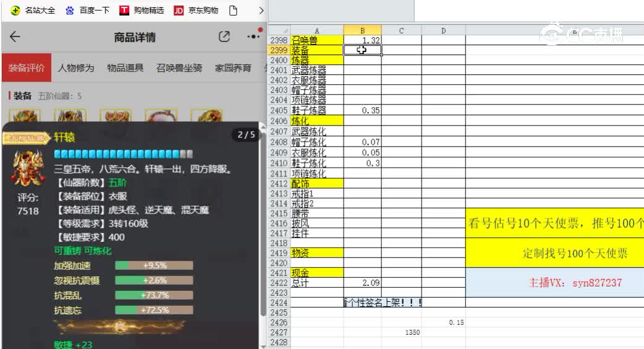
Task: Click the cell with total 2.09
Action: pos(362,283)
